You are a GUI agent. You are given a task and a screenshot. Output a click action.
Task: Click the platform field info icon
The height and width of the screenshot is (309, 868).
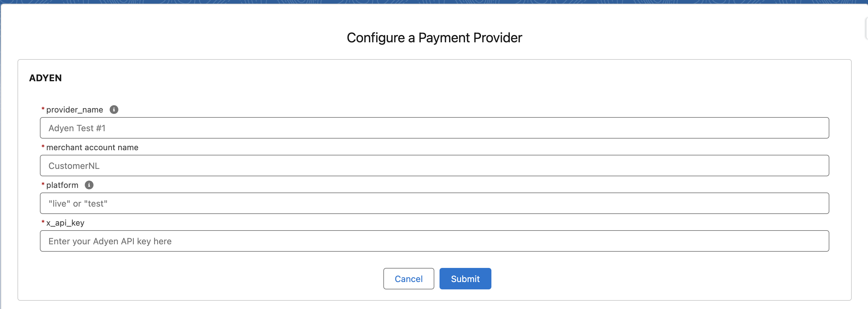(89, 185)
